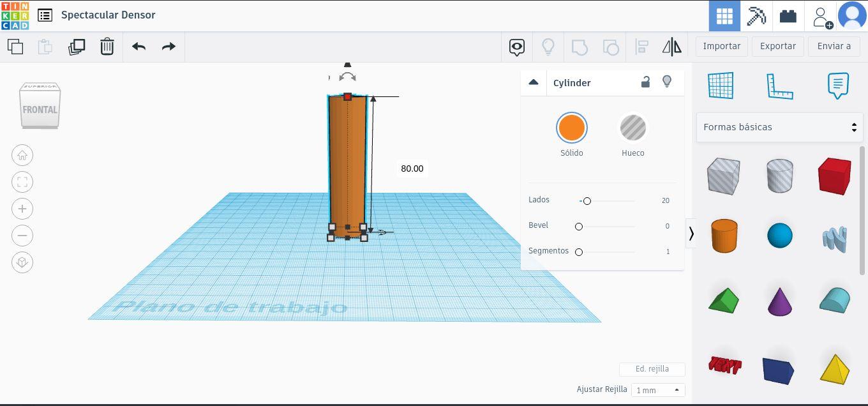Open the notes visibility eye-bubble icon
Image resolution: width=868 pixels, height=406 pixels.
[517, 47]
